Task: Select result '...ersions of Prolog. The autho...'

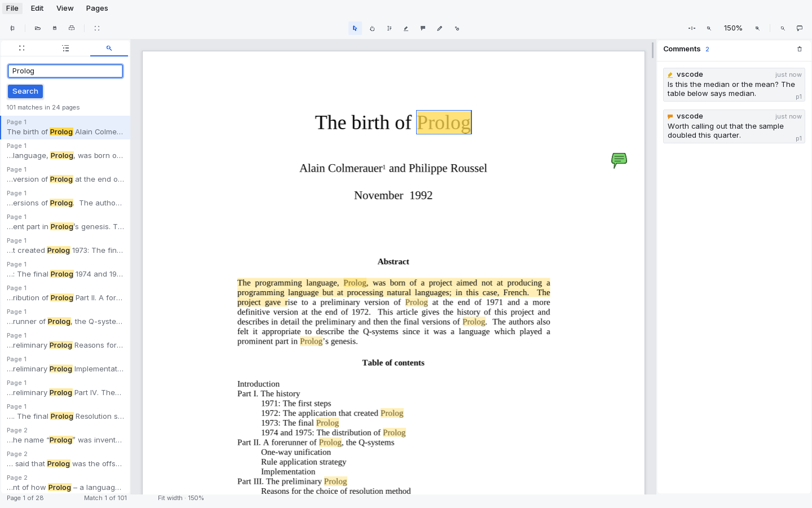Action: click(65, 199)
